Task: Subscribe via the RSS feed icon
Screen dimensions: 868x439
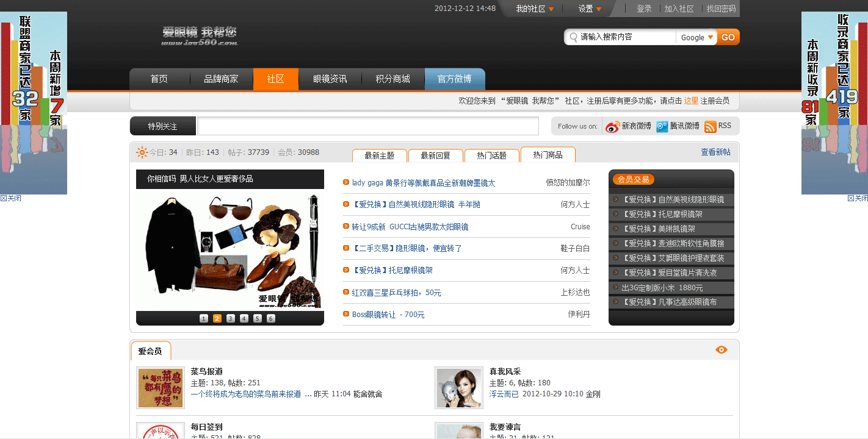Action: coord(711,127)
